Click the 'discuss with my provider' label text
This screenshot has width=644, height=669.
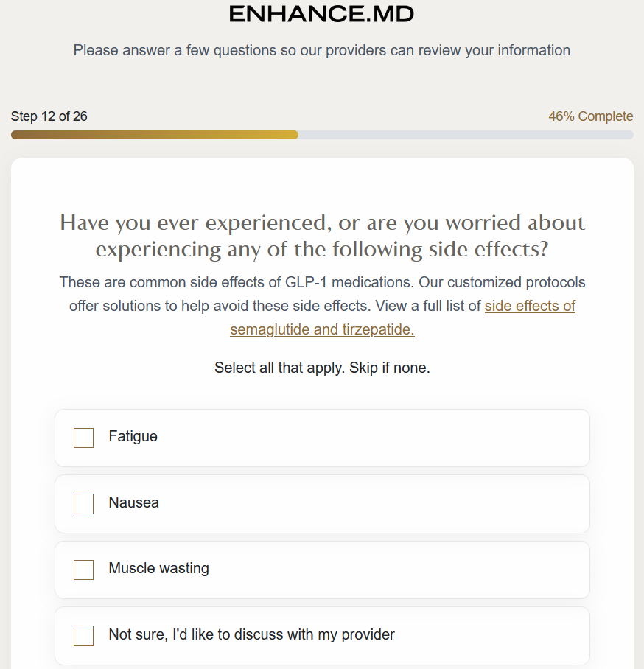(x=252, y=634)
